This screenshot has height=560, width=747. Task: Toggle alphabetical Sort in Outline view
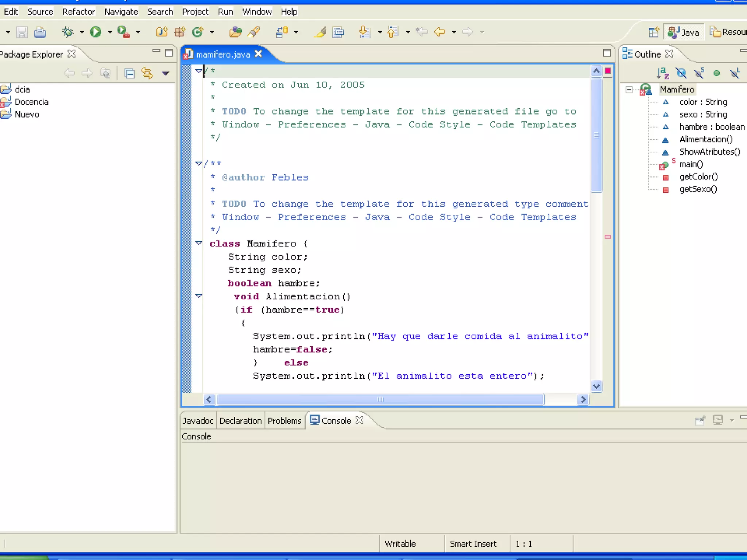(x=662, y=73)
